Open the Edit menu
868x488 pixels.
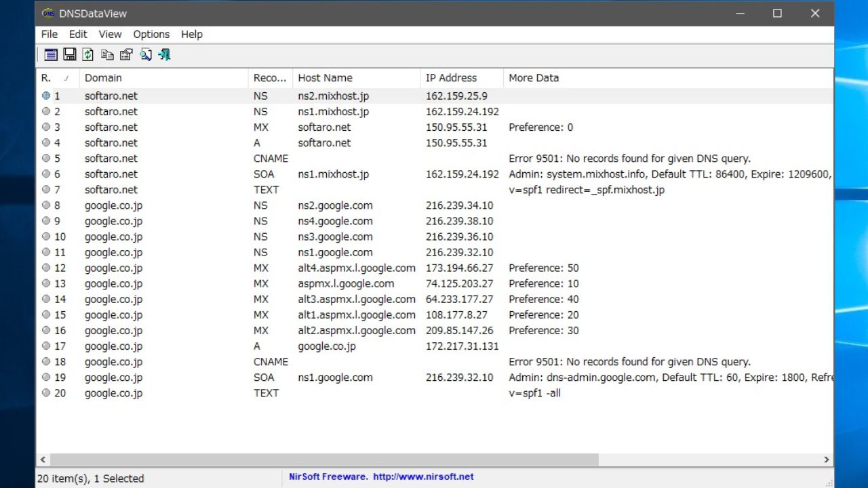click(78, 35)
